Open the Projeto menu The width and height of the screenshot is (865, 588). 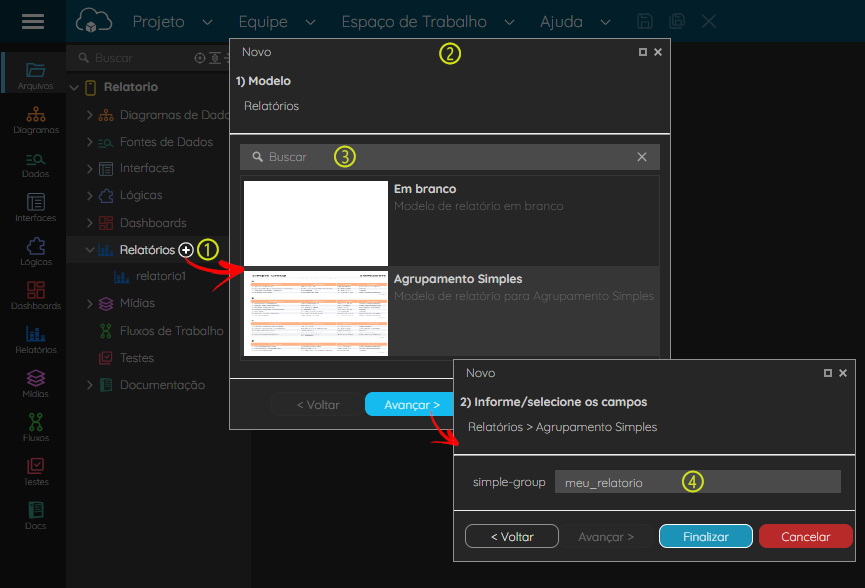click(x=172, y=22)
